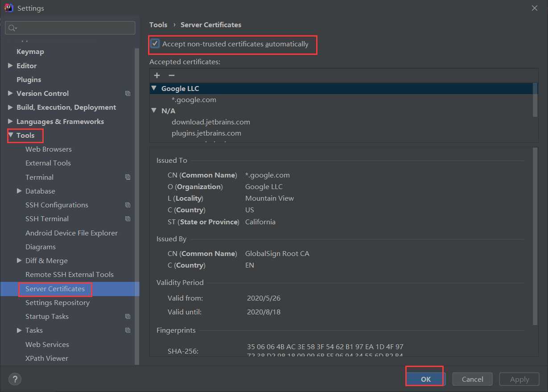Select Settings Repository in sidebar

(57, 303)
